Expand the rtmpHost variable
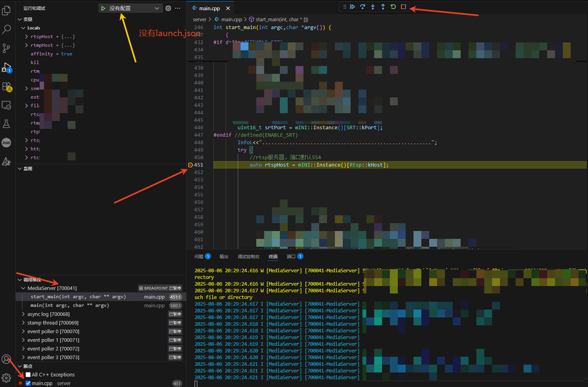This screenshot has height=387, width=588. [x=26, y=45]
